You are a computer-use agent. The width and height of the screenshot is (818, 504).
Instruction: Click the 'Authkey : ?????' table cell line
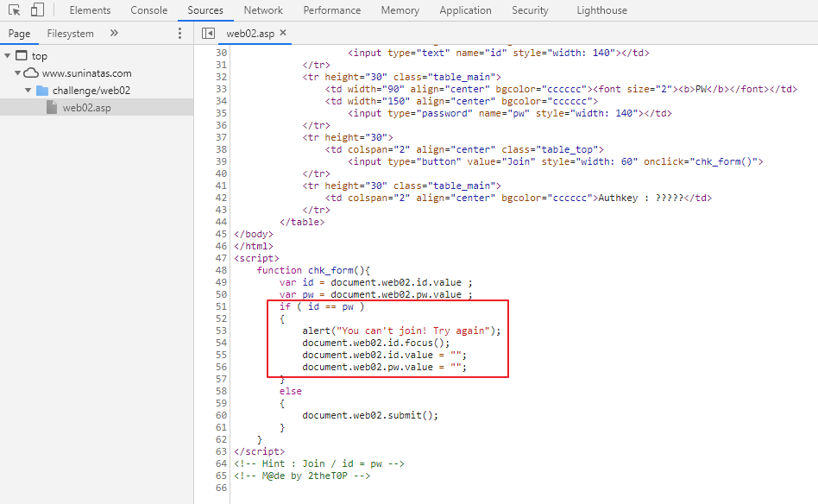coord(518,198)
